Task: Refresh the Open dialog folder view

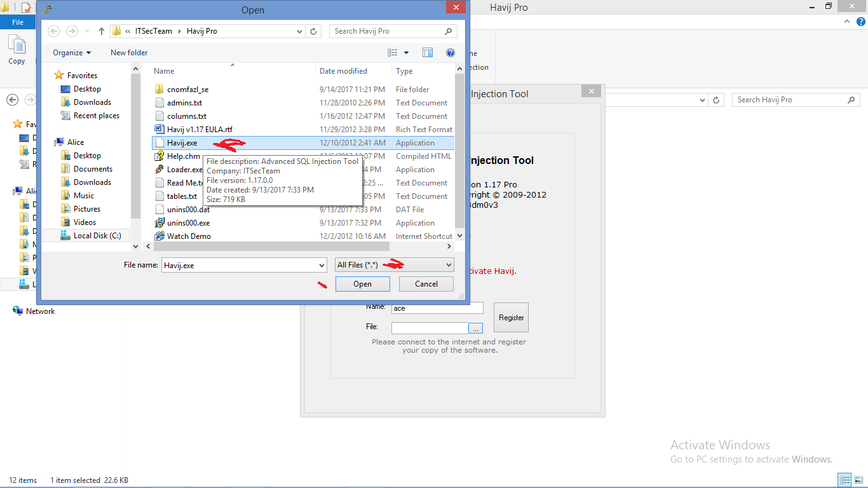Action: (x=314, y=31)
